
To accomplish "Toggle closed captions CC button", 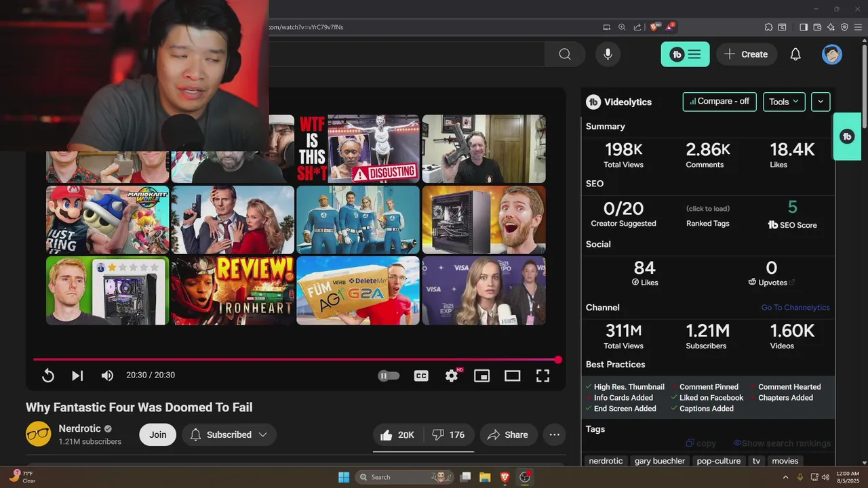I will pos(421,375).
